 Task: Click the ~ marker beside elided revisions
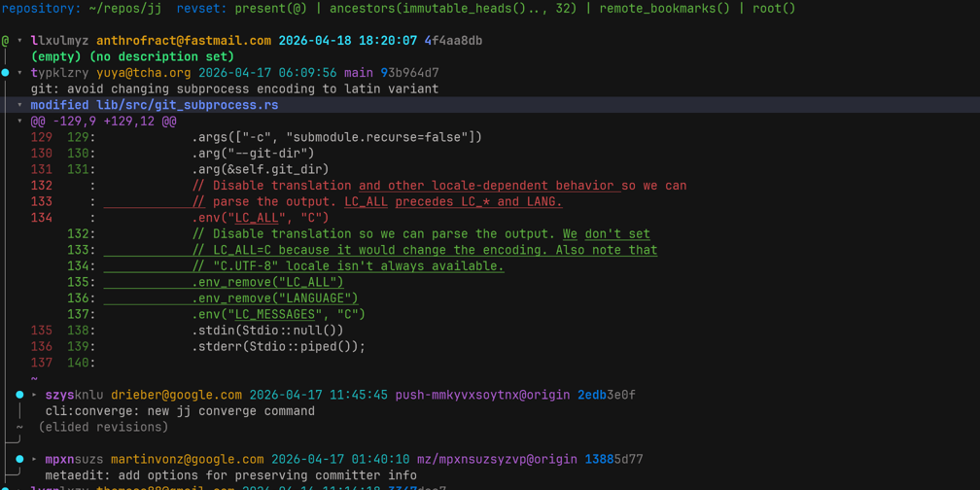click(20, 428)
